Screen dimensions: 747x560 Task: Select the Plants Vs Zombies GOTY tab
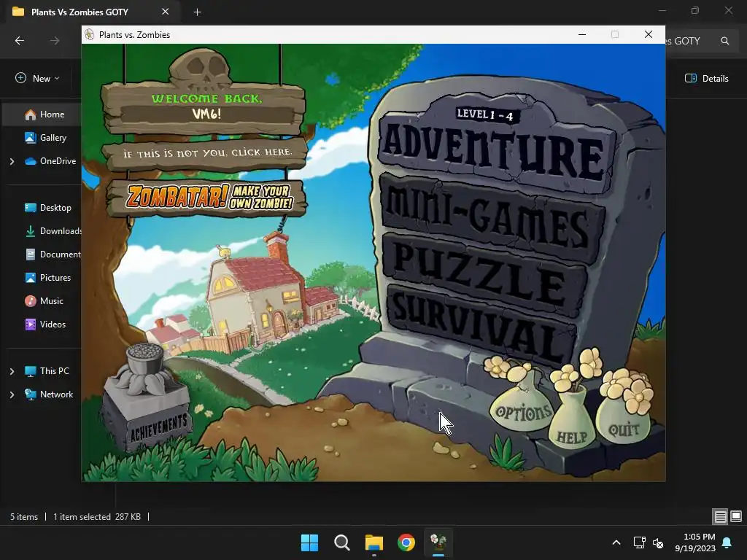click(80, 12)
